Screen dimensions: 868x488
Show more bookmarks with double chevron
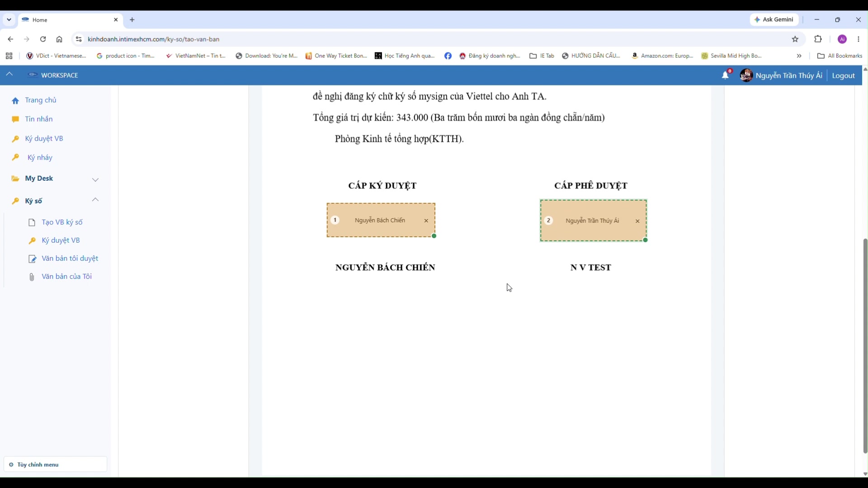(799, 56)
